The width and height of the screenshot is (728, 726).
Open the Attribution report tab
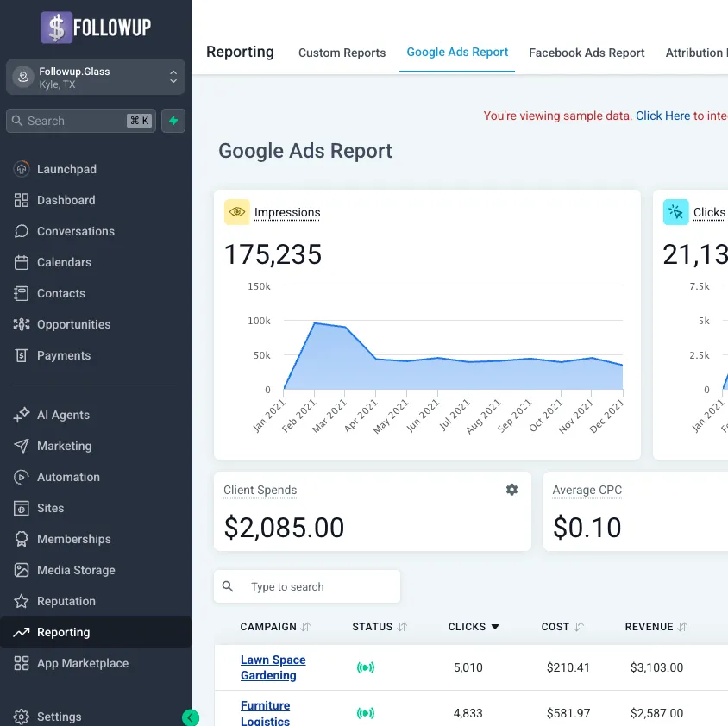[x=696, y=53]
